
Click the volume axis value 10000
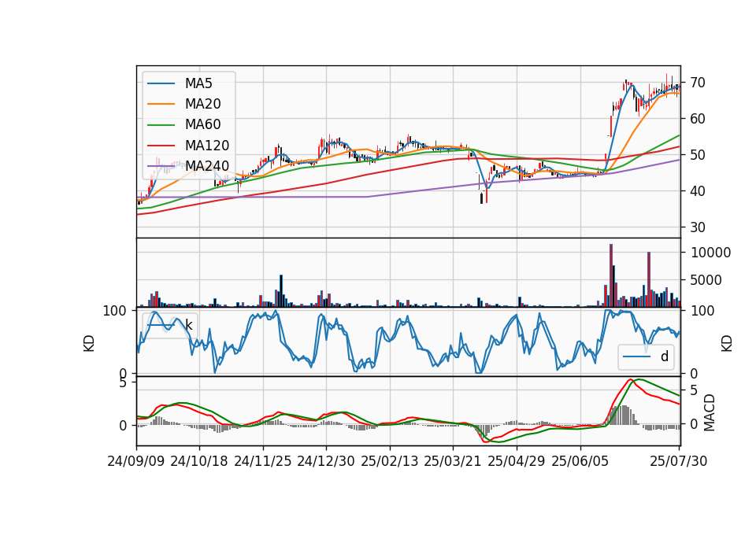pos(711,253)
